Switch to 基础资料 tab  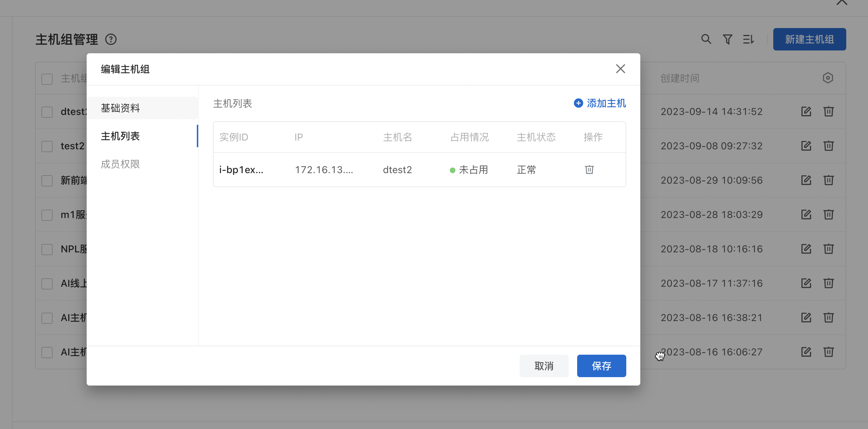pos(120,108)
